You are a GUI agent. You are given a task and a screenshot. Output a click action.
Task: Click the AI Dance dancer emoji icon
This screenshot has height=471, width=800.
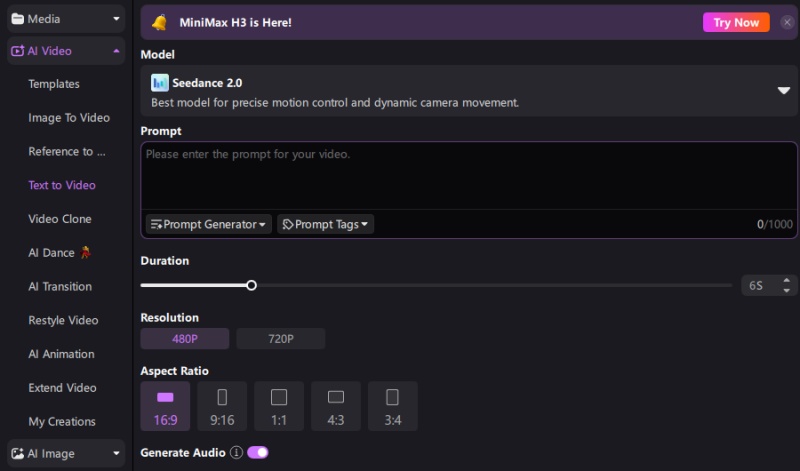tap(86, 253)
